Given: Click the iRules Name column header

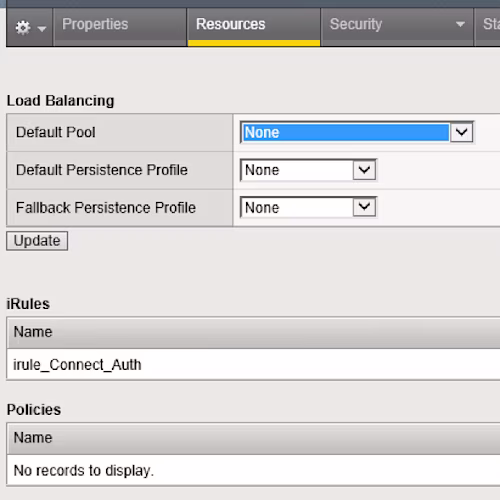Looking at the screenshot, I should tap(253, 332).
